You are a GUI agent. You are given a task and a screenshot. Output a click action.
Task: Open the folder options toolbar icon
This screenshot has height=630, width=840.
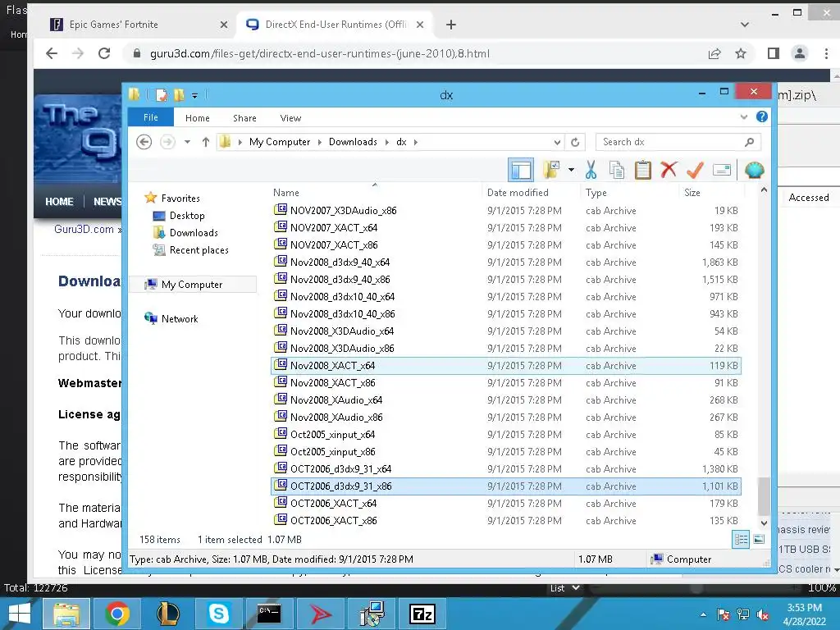coord(550,171)
